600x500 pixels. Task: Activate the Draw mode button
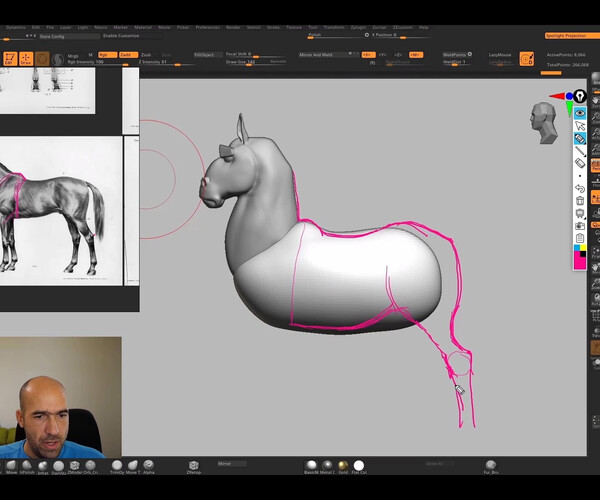point(26,59)
